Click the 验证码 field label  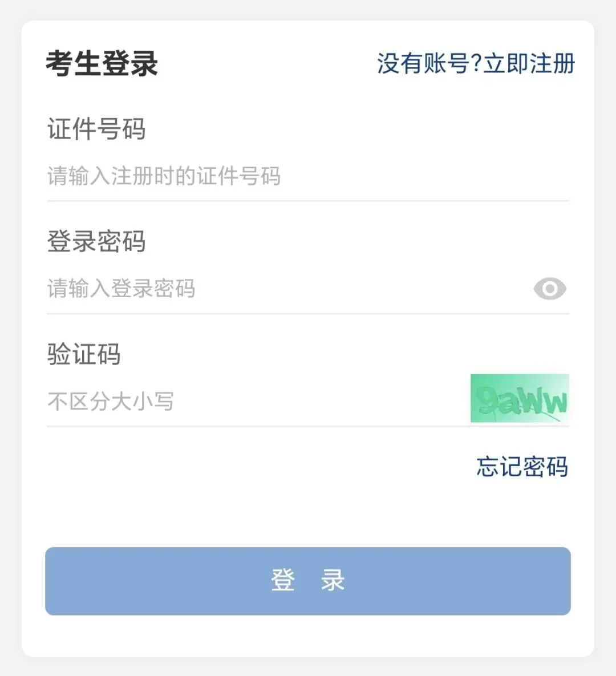(84, 354)
